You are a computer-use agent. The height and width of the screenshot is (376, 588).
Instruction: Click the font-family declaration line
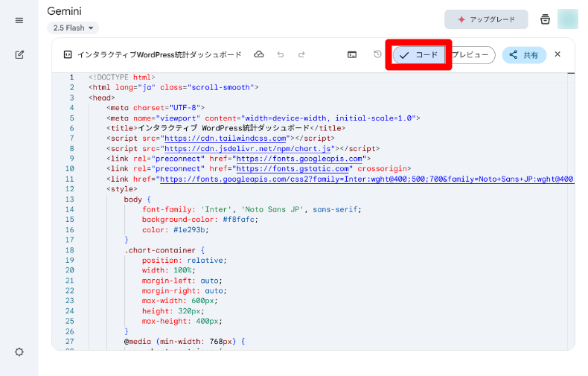(x=252, y=209)
